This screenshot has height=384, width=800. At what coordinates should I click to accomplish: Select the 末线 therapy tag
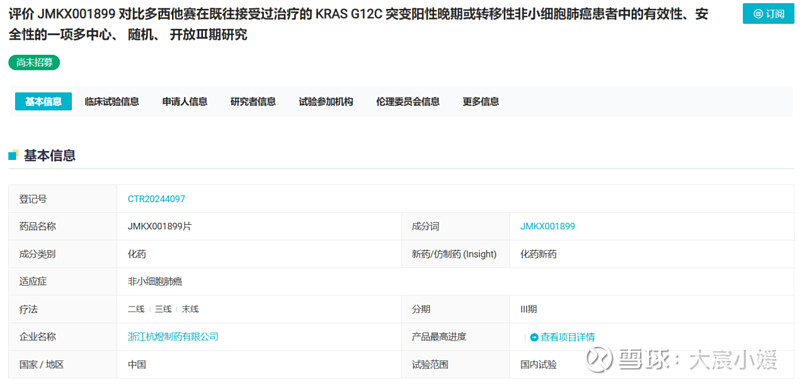190,309
